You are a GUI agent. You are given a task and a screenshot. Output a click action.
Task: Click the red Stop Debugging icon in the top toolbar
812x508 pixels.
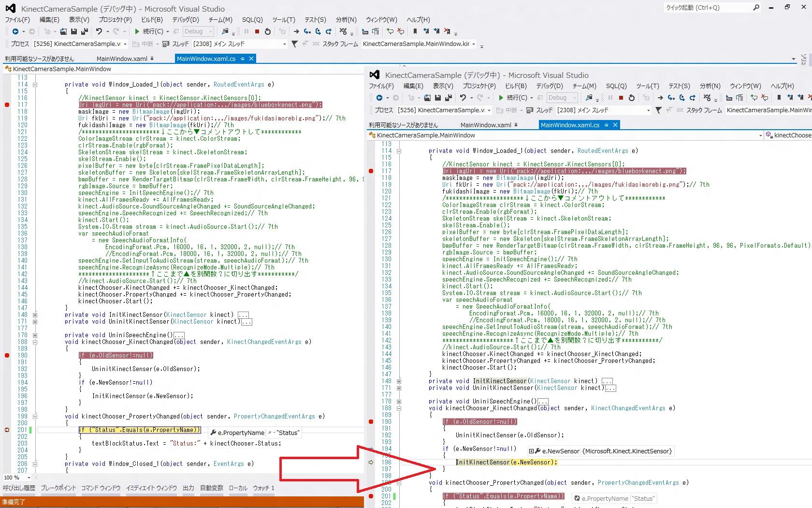[257, 31]
